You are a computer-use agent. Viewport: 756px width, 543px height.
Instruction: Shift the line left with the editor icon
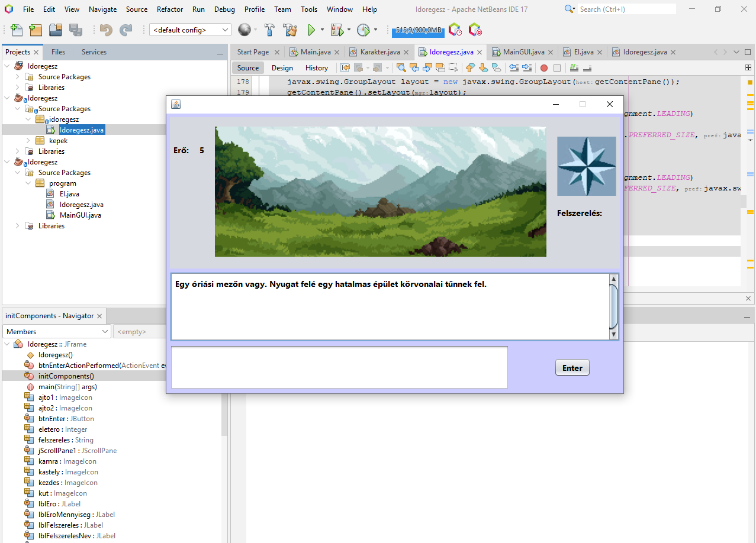(513, 68)
